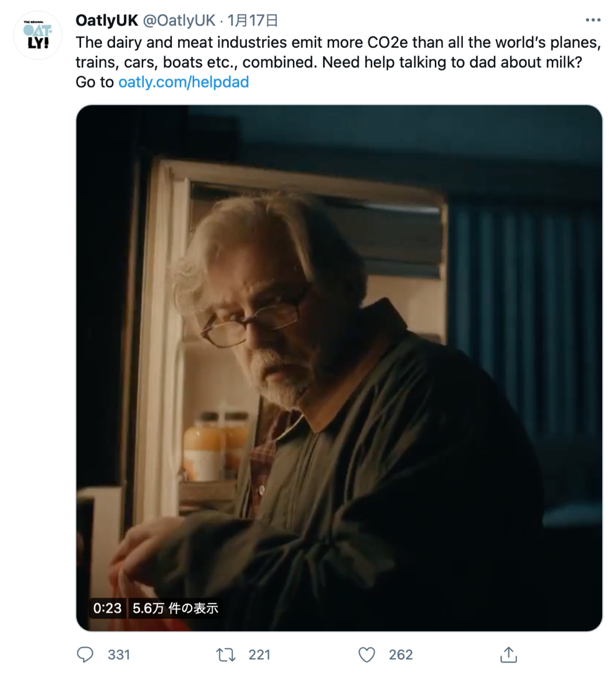This screenshot has width=616, height=675.
Task: Click the 0:23 video duration badge
Action: tap(108, 608)
